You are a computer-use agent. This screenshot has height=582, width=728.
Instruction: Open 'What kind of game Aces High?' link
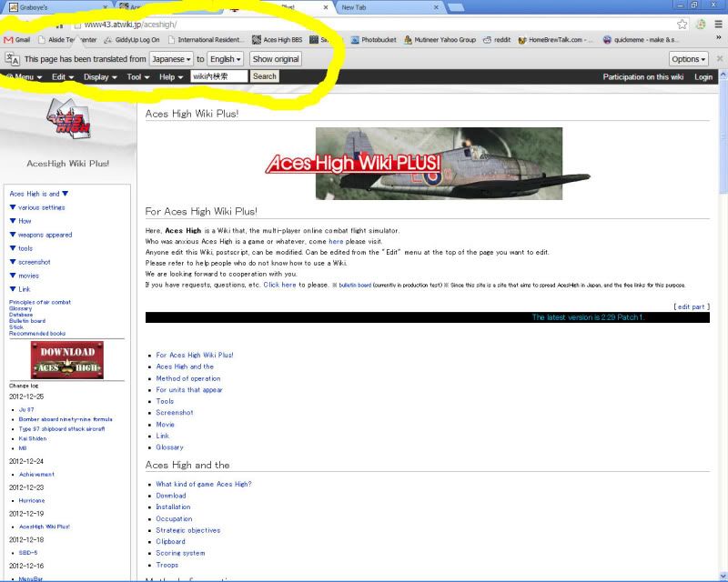click(204, 484)
